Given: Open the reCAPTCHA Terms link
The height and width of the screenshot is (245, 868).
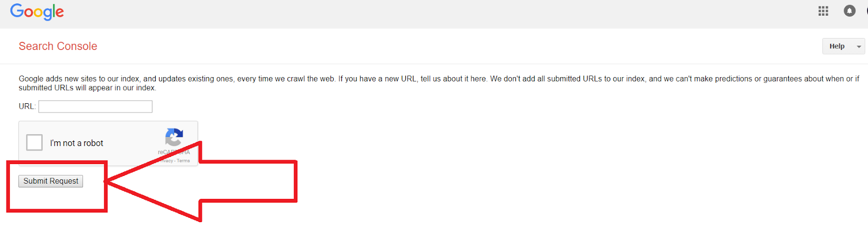Looking at the screenshot, I should click(183, 161).
